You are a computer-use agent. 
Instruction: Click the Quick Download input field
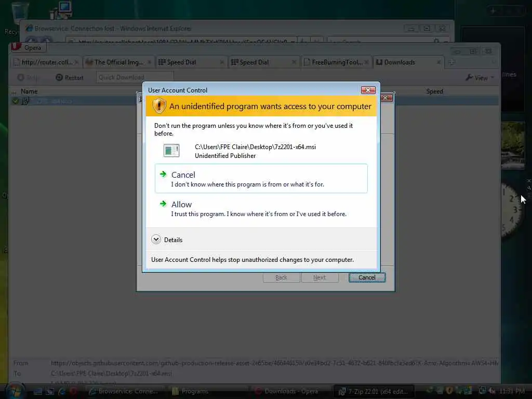pyautogui.click(x=135, y=77)
